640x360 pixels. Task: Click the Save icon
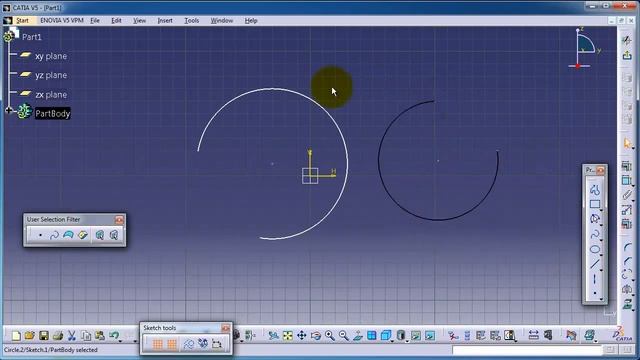tap(44, 336)
